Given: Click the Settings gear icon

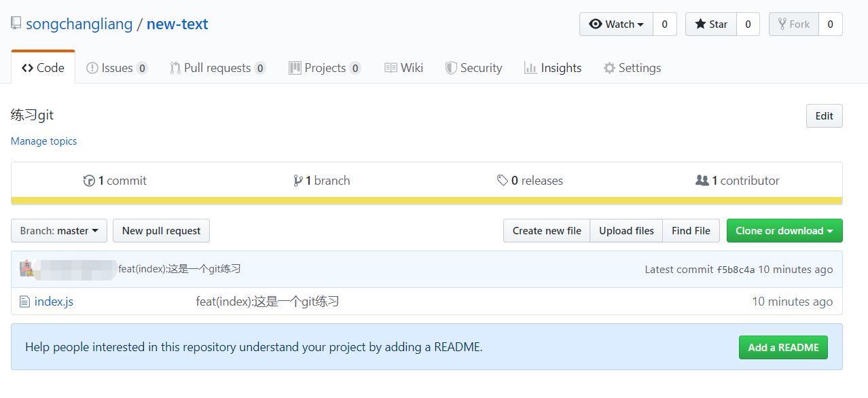Looking at the screenshot, I should [609, 68].
